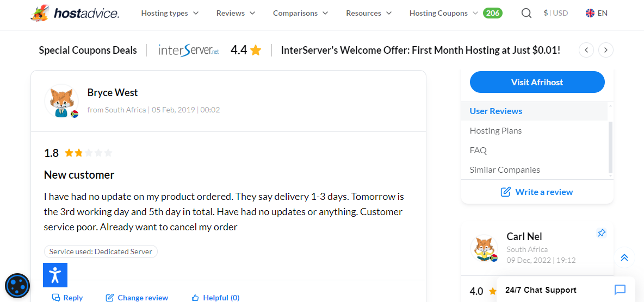
Task: Click the Visit Afrihost button
Action: coord(537,82)
